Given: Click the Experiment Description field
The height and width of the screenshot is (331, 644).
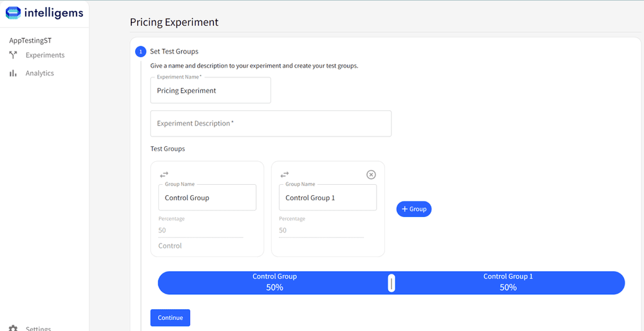Looking at the screenshot, I should 270,123.
